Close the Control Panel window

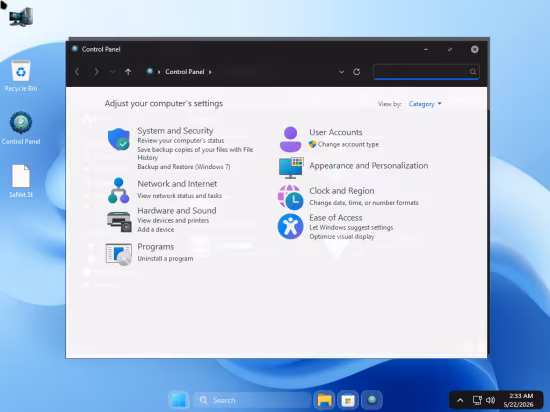[475, 49]
